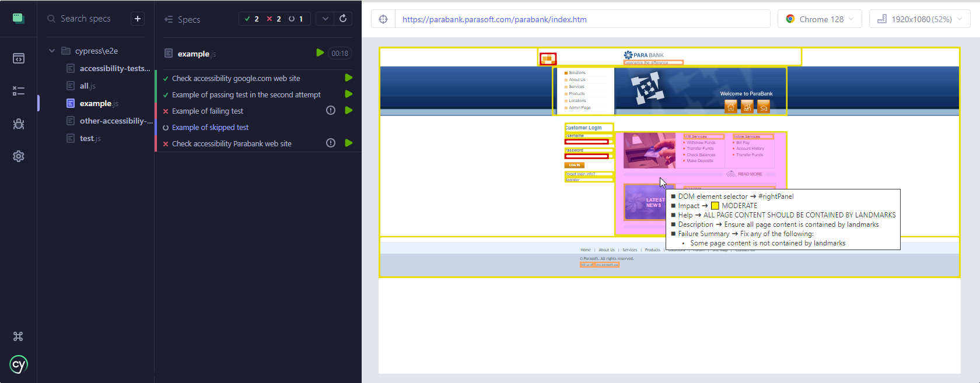Click the ParaBank home icon button
Viewport: 980px width, 383px height.
coord(730,107)
